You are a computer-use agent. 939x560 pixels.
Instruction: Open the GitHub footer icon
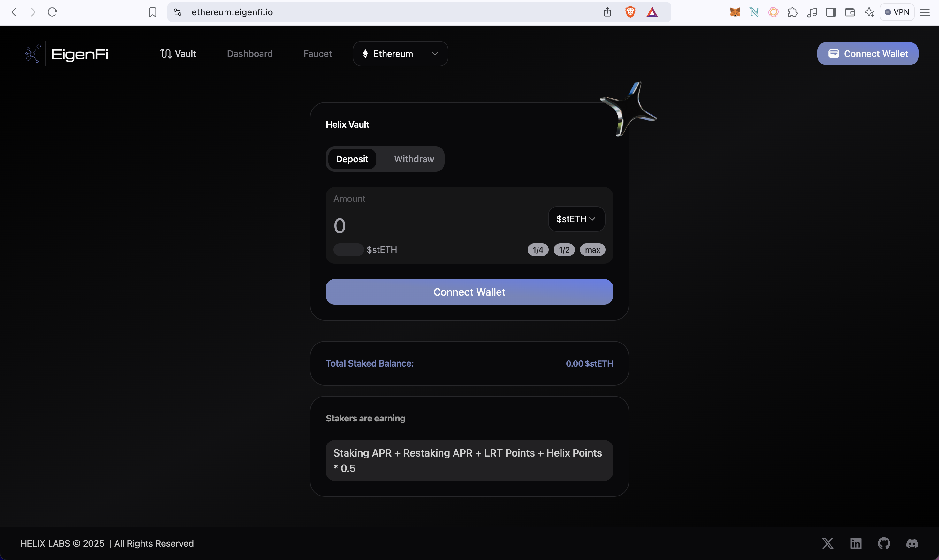(884, 543)
